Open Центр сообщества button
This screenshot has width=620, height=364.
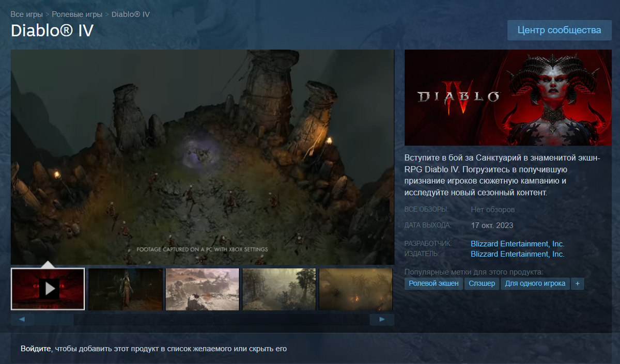(x=560, y=30)
